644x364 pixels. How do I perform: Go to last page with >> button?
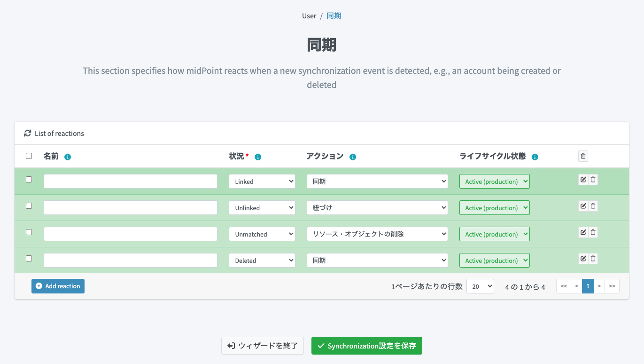[x=612, y=286]
